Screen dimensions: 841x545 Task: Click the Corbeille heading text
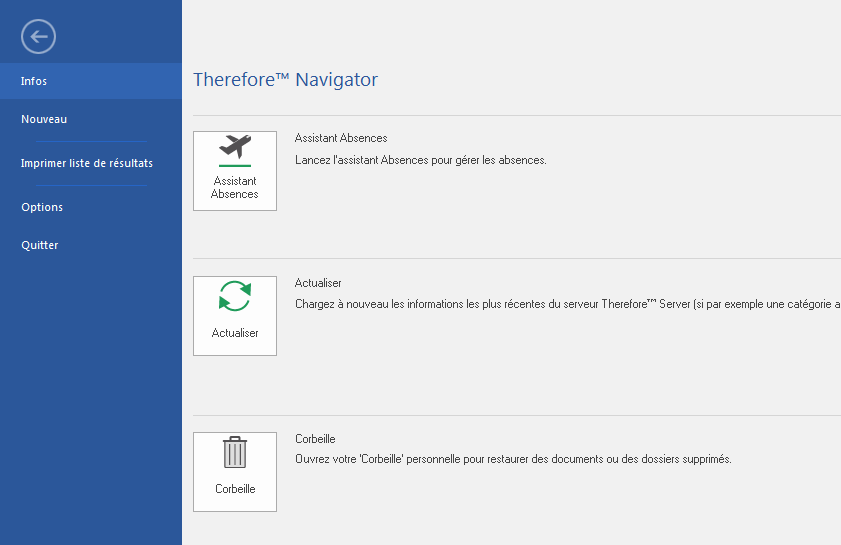[x=315, y=439]
